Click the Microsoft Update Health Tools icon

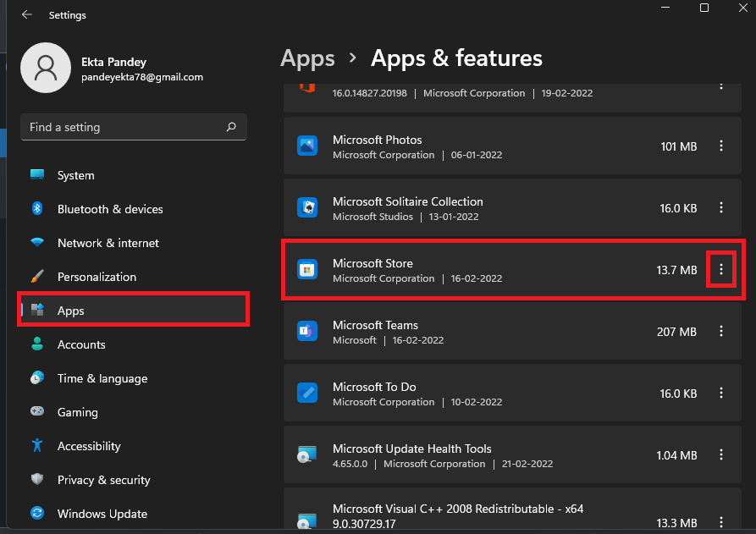(x=306, y=455)
